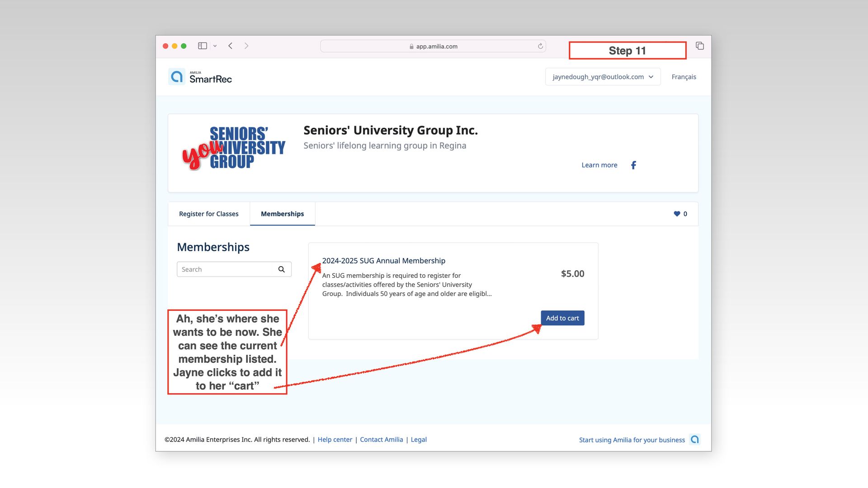The width and height of the screenshot is (868, 488).
Task: Add the SUG Annual Membership to cart
Action: [x=562, y=318]
